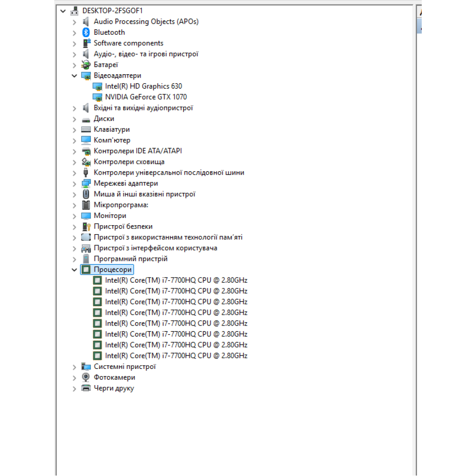Select the Software components label
The image size is (476, 476).
pos(129,43)
